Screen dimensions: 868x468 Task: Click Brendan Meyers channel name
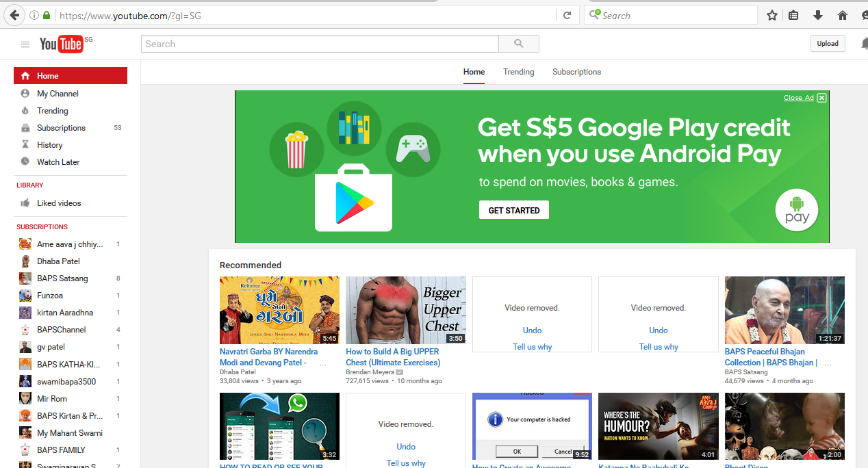pos(370,372)
